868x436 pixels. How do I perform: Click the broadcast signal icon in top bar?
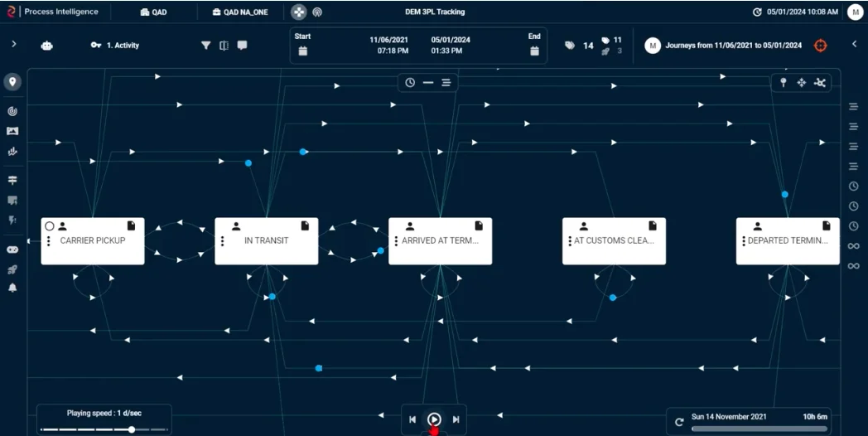[x=317, y=12]
